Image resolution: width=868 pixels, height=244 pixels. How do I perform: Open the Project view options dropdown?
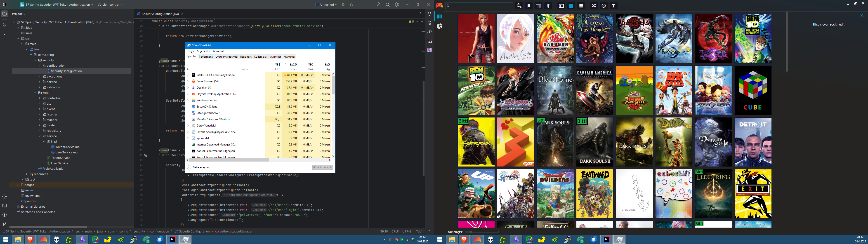pos(19,14)
